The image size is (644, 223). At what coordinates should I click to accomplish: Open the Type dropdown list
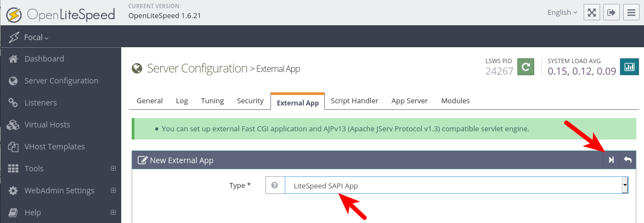click(456, 186)
